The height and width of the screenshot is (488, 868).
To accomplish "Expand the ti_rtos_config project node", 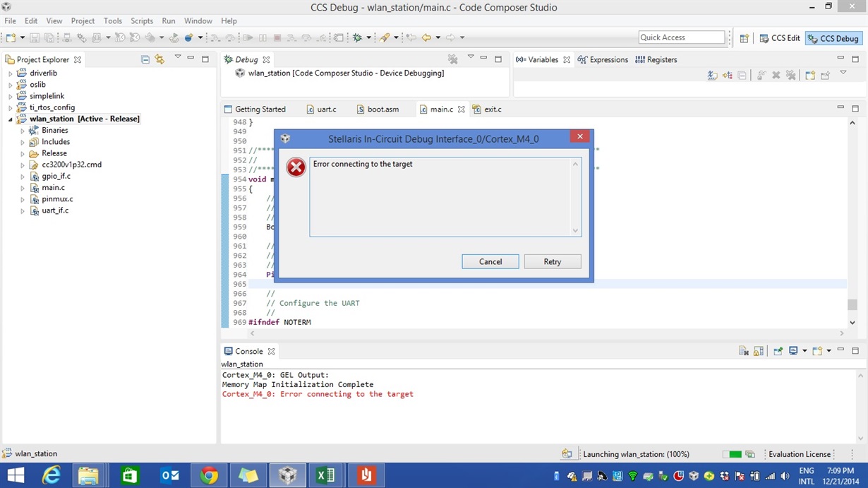I will click(x=10, y=107).
